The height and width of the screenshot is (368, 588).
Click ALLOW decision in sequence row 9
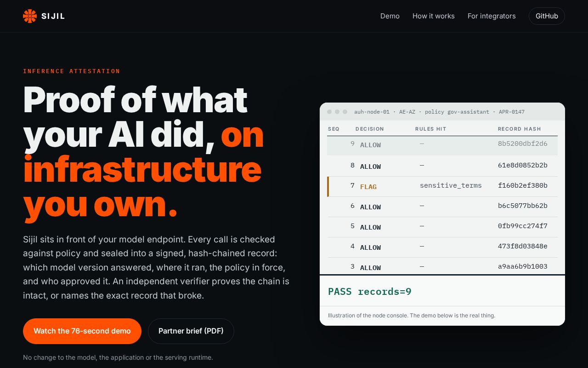(370, 145)
